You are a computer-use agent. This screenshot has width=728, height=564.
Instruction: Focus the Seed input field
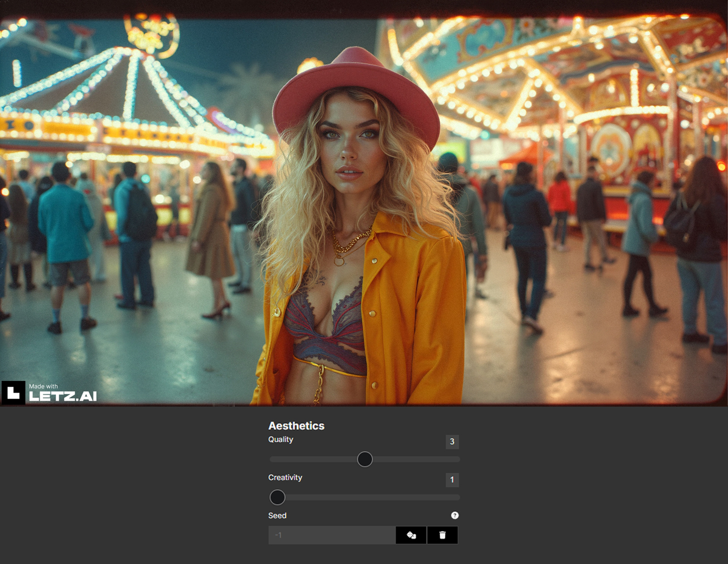tap(332, 535)
